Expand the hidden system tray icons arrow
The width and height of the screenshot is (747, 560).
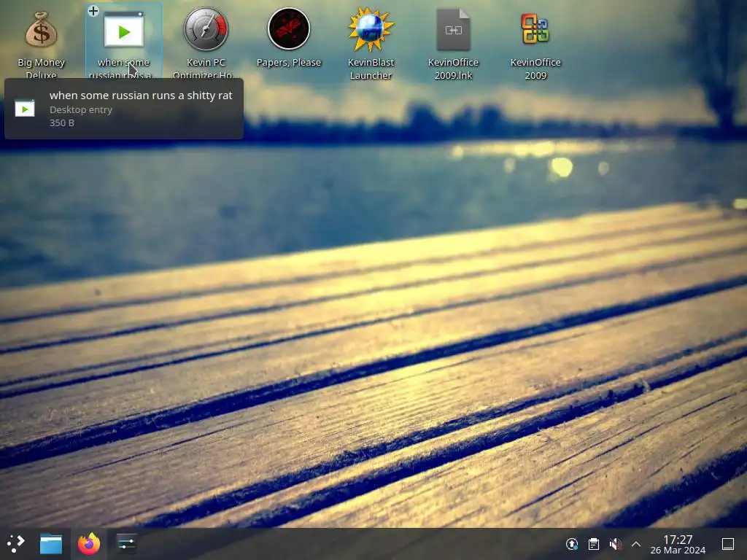tap(636, 544)
